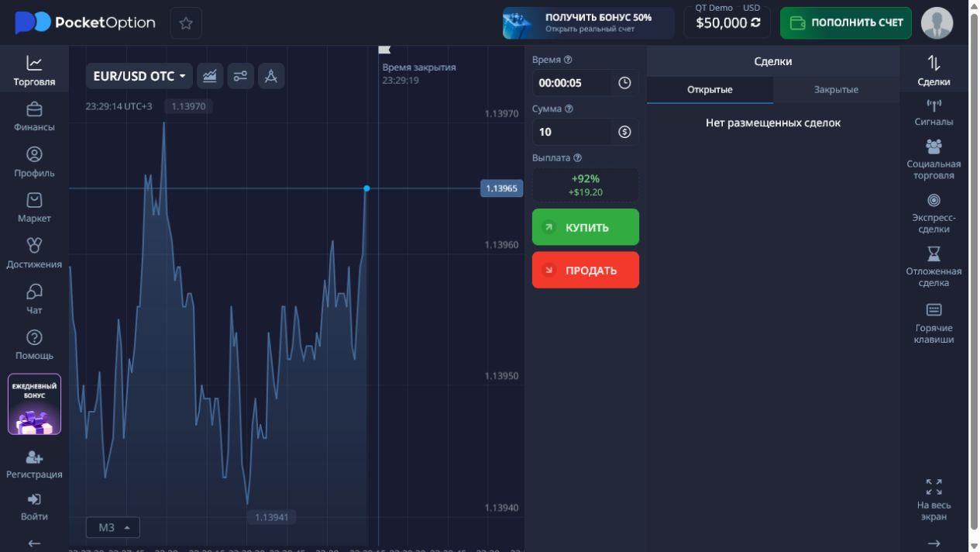Click the PocketOption logo
The image size is (980, 552).
[85, 22]
